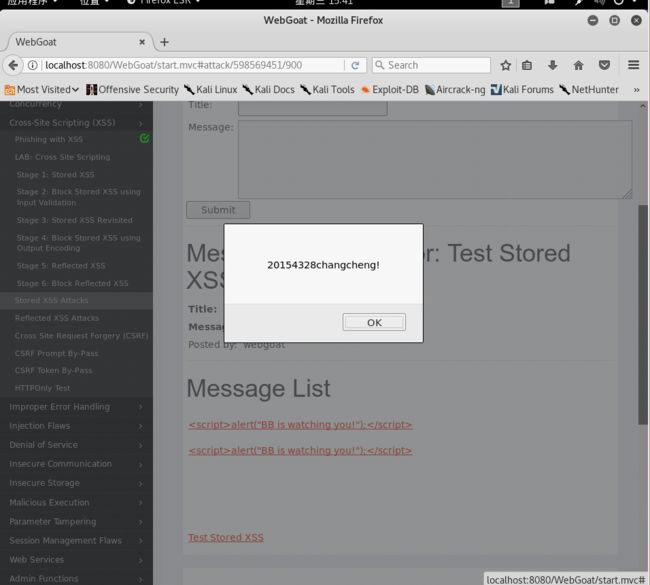Viewport: 650px width, 585px height.
Task: Open Kali Tools bookmark
Action: pyautogui.click(x=327, y=90)
